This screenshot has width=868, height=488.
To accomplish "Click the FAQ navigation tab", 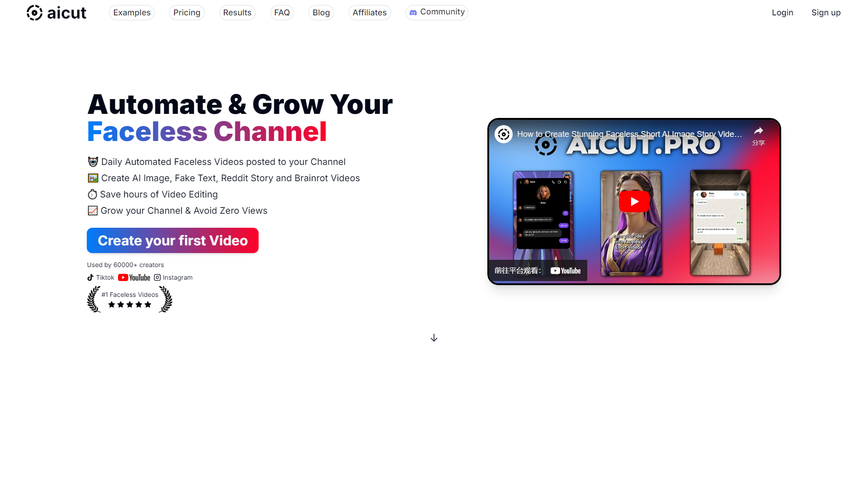I will coord(280,12).
